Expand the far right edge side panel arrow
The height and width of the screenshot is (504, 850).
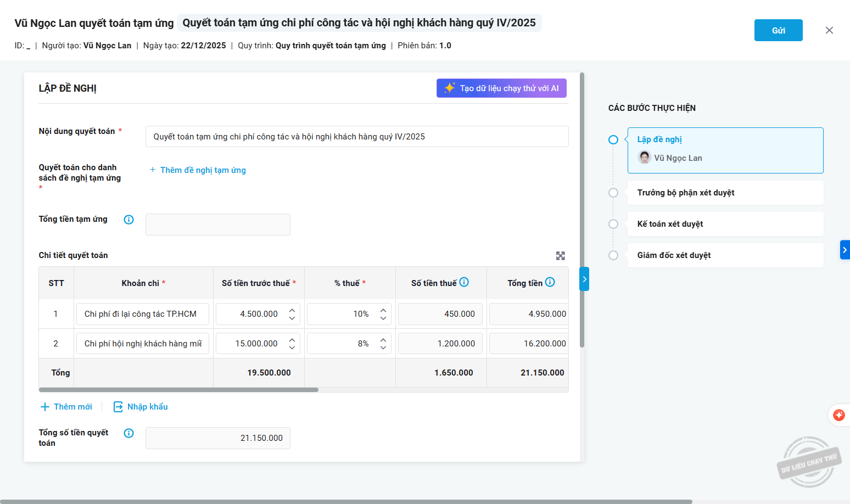845,250
